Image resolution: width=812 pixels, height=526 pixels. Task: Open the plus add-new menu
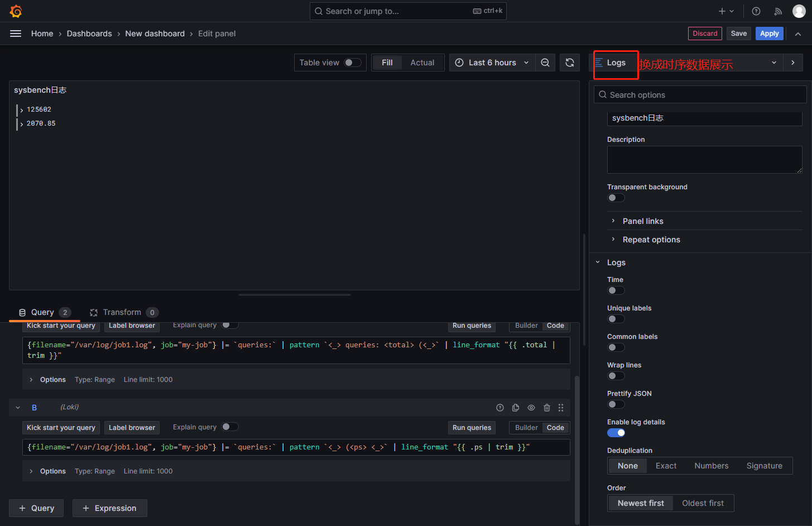pos(726,11)
